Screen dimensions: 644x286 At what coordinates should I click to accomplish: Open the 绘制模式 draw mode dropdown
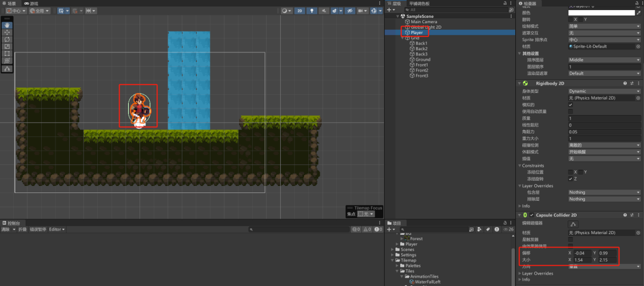(x=604, y=26)
